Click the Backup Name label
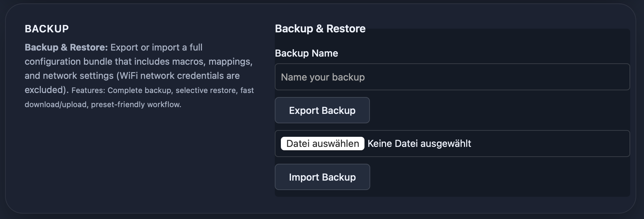Screen dimensions: 644x219 [x=307, y=53]
